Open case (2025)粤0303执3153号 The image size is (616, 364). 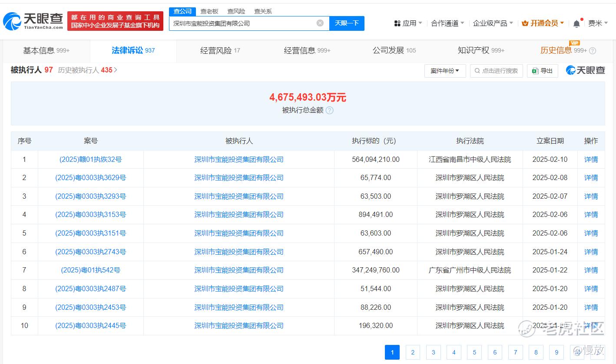click(x=90, y=215)
